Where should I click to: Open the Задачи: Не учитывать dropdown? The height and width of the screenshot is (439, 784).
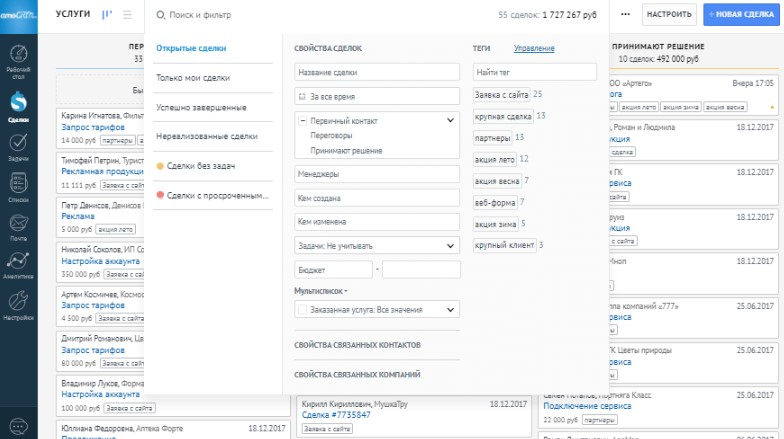click(376, 245)
